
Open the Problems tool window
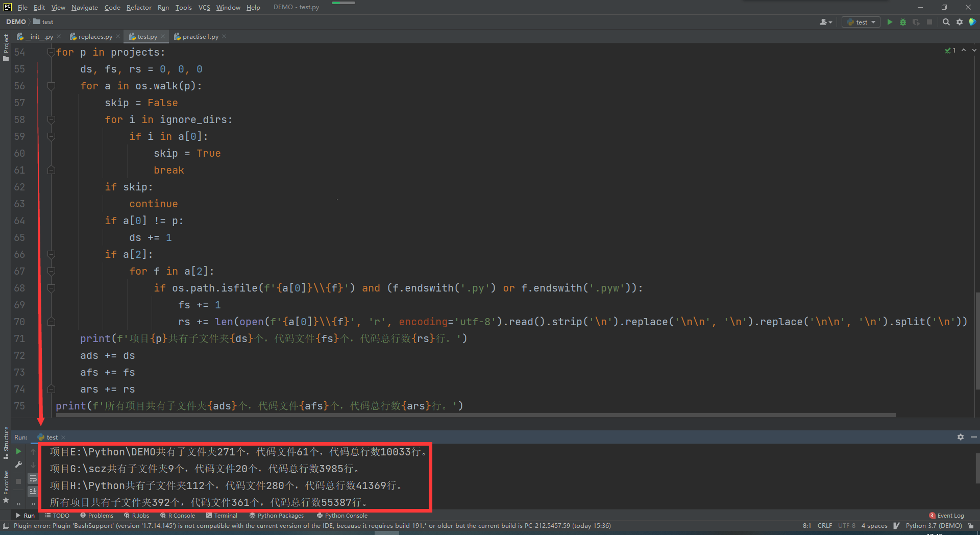click(x=96, y=516)
